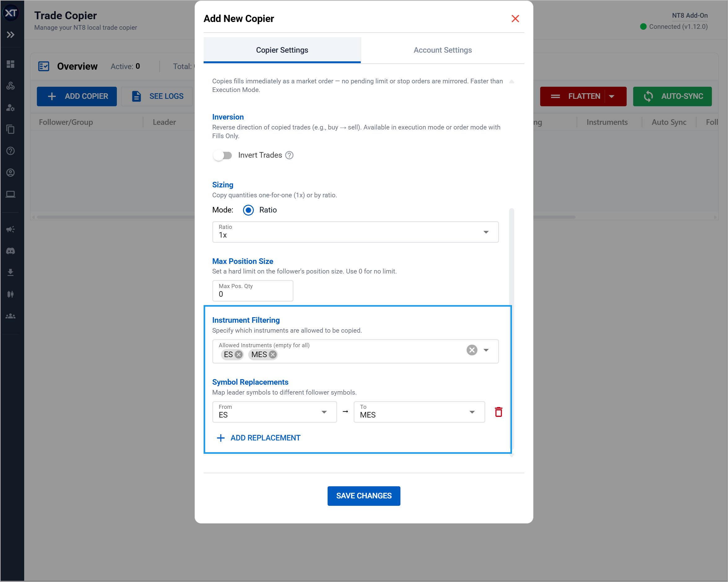Open the Ratio 1x dropdown

pos(486,232)
